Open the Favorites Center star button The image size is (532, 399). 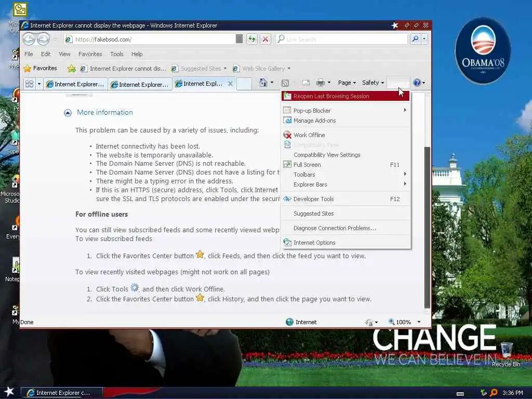click(x=41, y=68)
